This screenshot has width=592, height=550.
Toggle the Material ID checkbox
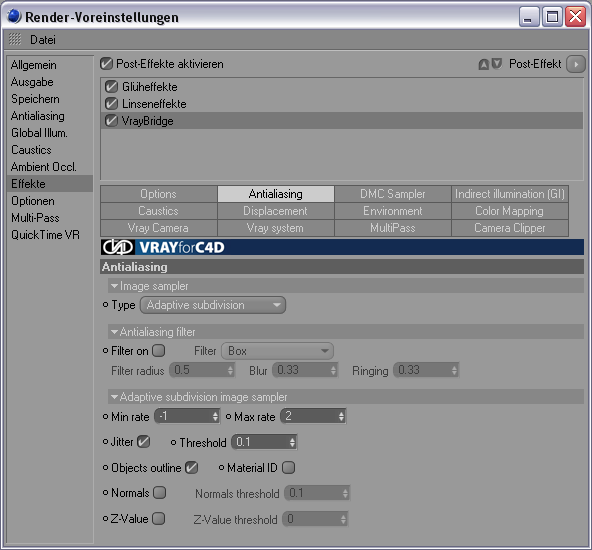pos(288,468)
